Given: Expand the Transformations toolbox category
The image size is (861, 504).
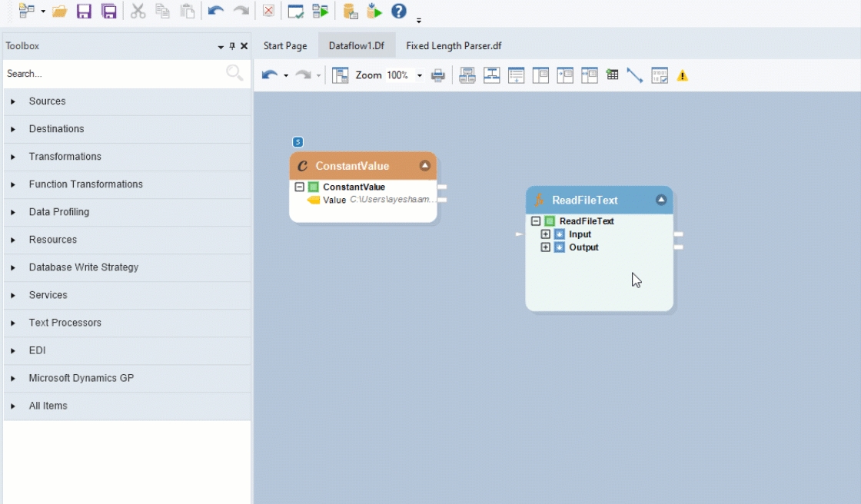Looking at the screenshot, I should 65,157.
